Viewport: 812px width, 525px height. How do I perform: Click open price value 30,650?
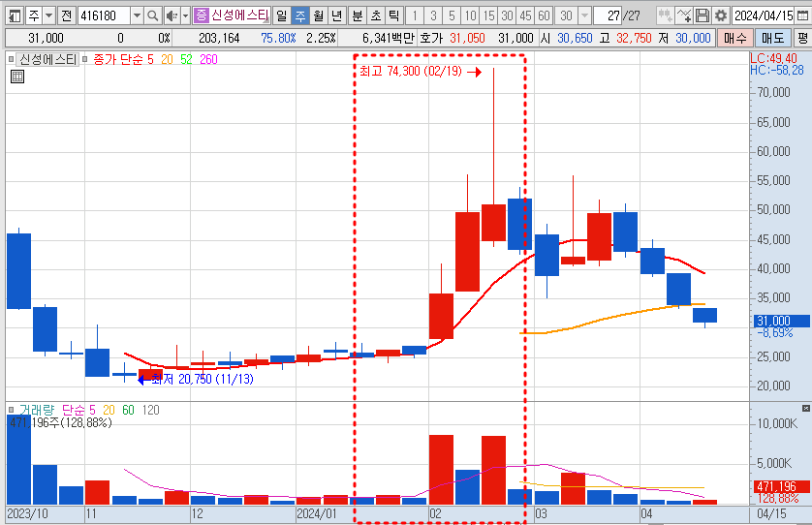[x=575, y=38]
